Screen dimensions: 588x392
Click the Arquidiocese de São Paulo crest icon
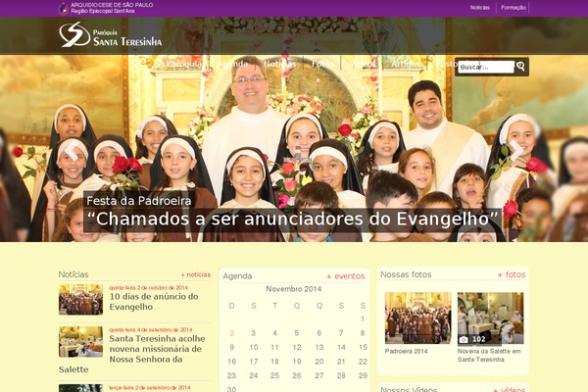coord(64,8)
